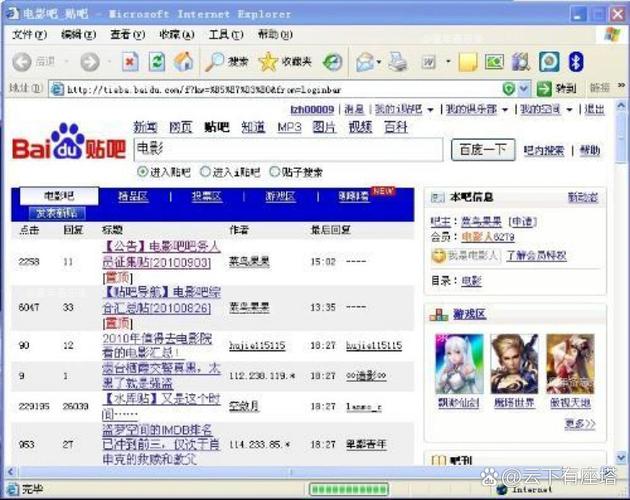Click the green Go arrow button

544,89
